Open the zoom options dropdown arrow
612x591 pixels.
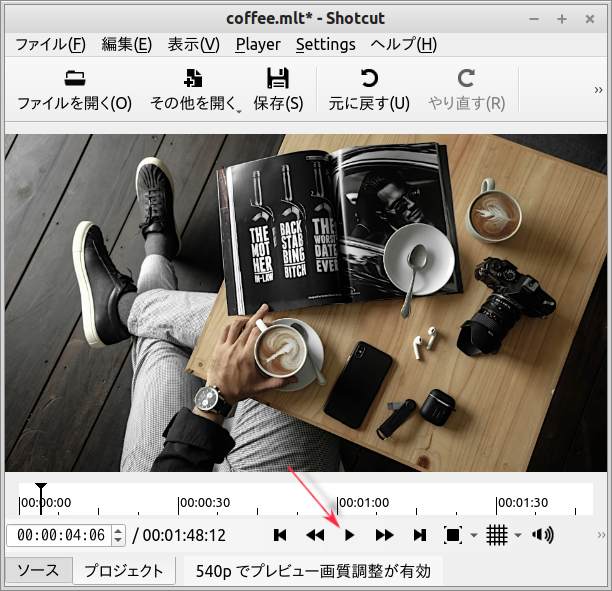click(473, 536)
